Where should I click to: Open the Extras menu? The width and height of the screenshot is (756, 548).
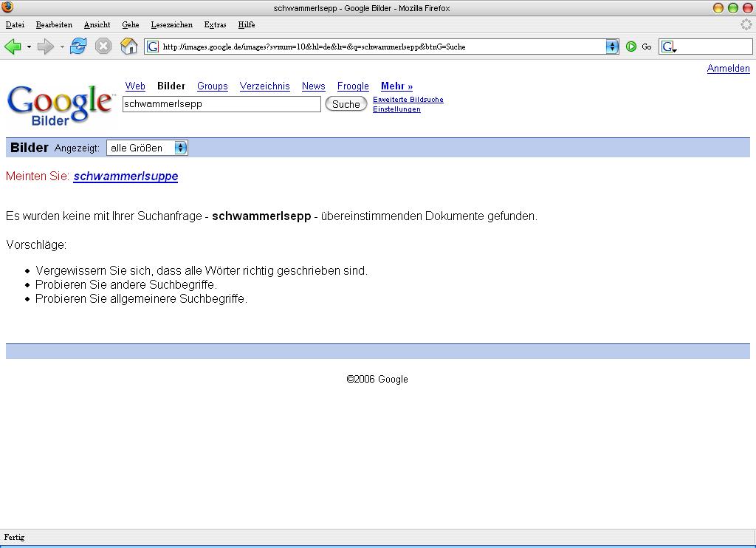pos(215,24)
